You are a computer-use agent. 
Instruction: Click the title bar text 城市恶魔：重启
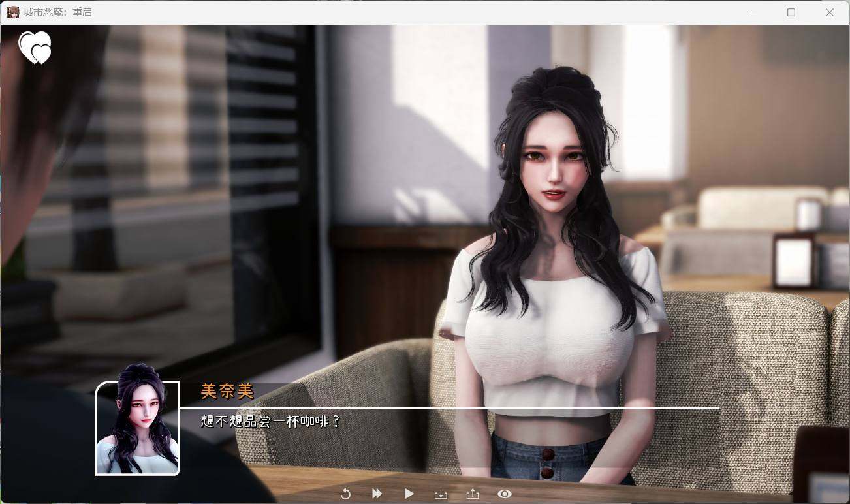pyautogui.click(x=56, y=12)
